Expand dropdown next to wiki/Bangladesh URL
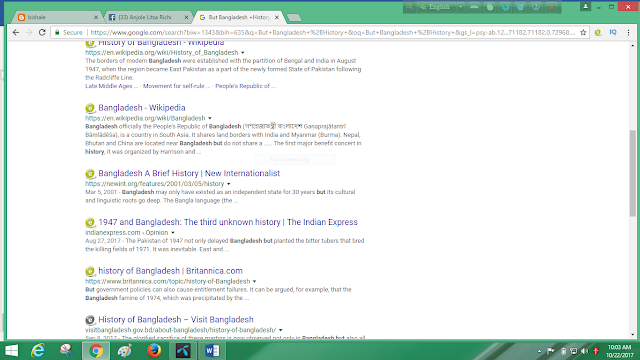The image size is (640, 360). coord(210,118)
